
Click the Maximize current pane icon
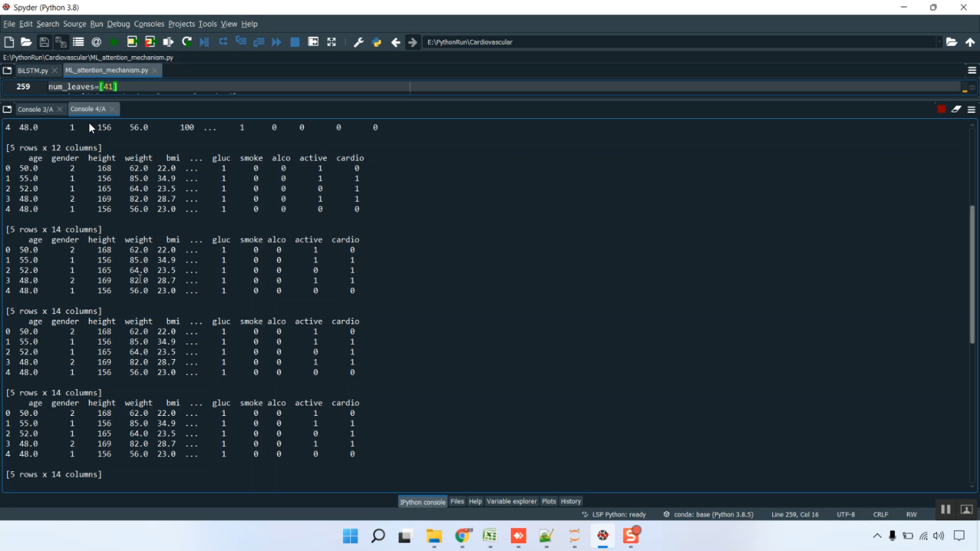click(x=332, y=42)
